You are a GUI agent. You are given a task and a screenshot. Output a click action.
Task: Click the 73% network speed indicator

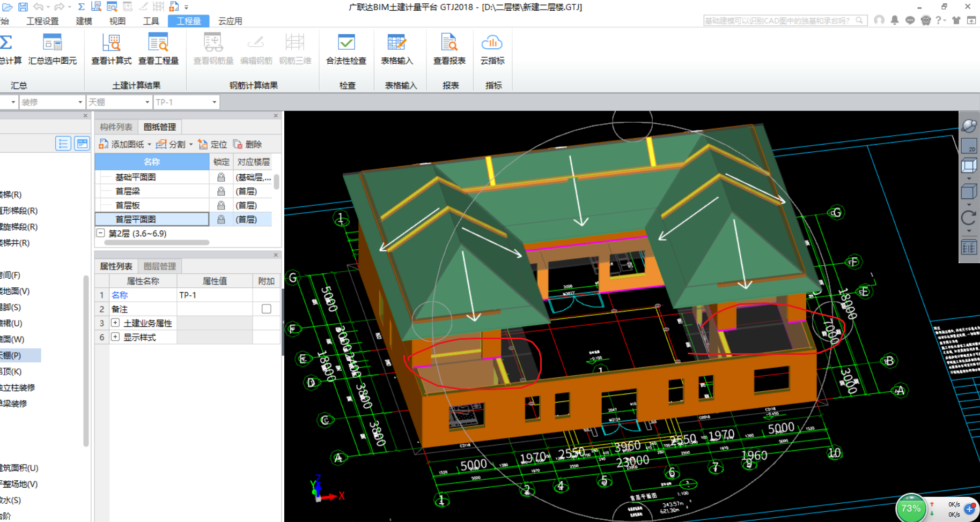coord(911,508)
